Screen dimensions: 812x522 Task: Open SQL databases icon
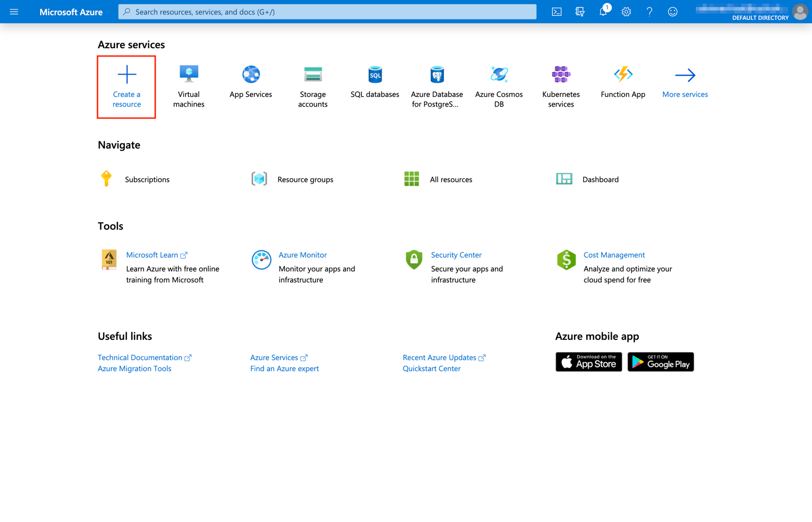point(375,75)
